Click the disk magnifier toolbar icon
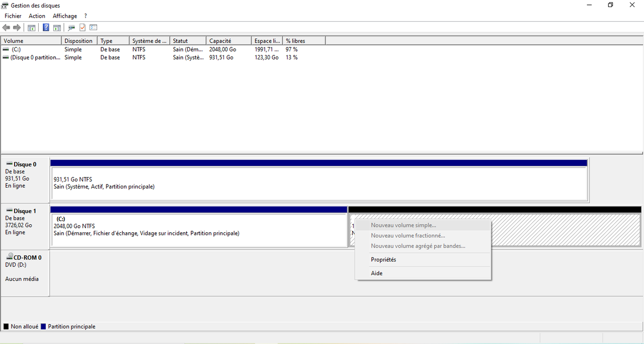Screen dimensions: 644x344 (71, 28)
